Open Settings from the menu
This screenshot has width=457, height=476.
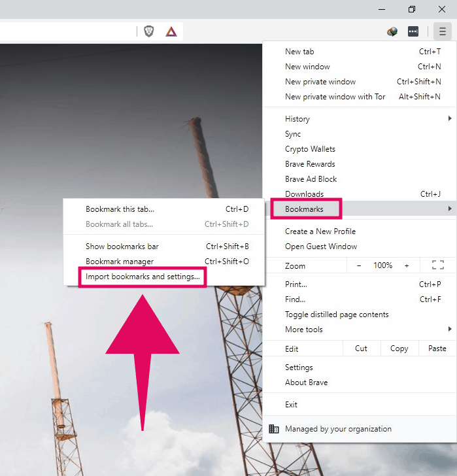pos(360,367)
